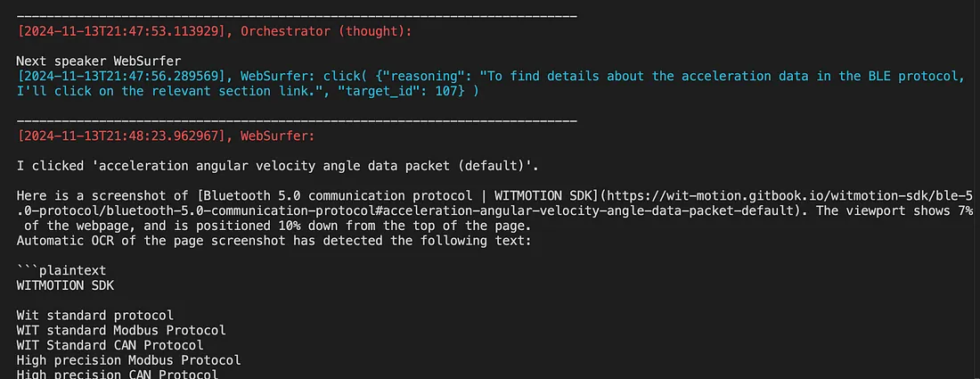The height and width of the screenshot is (379, 980).
Task: Click the 'WITMOTION SDK' line below plaintext
Action: (x=66, y=286)
